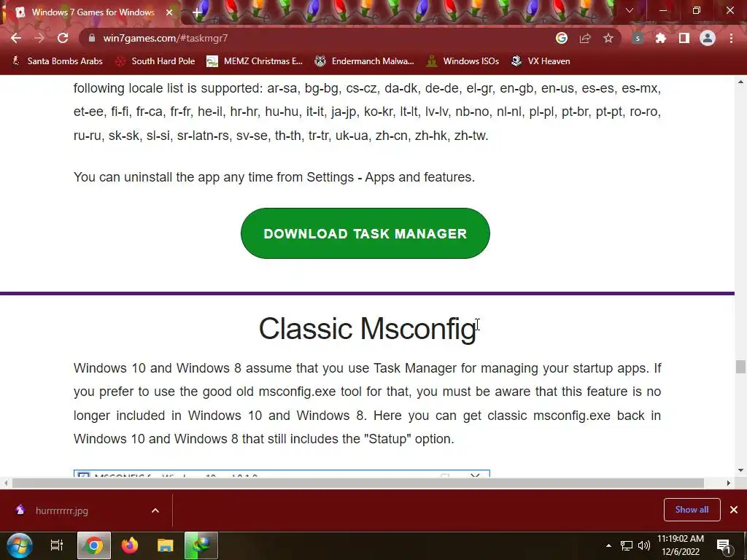The width and height of the screenshot is (747, 560).
Task: Open Chrome's three-dot menu
Action: (x=731, y=38)
